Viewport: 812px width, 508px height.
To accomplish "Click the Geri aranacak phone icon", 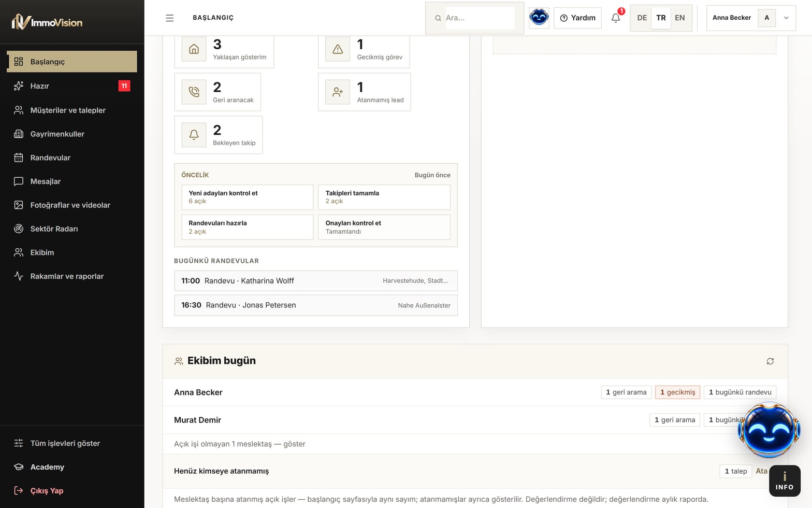I will tap(194, 92).
